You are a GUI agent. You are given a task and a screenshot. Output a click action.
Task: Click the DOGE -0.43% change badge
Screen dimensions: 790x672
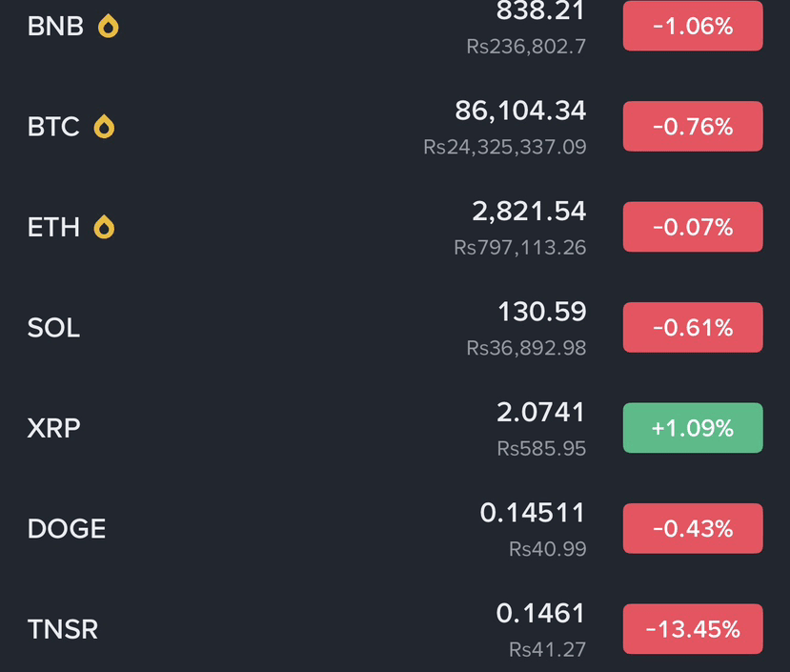(x=693, y=528)
